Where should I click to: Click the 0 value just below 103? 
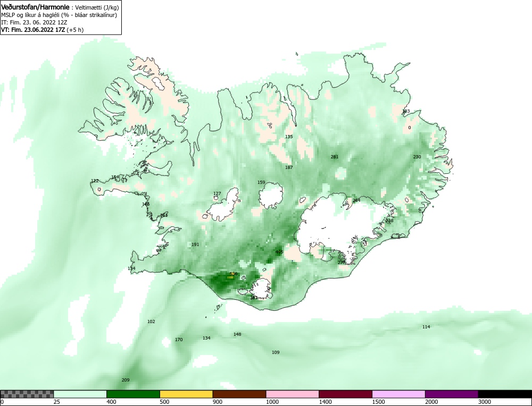[410, 128]
